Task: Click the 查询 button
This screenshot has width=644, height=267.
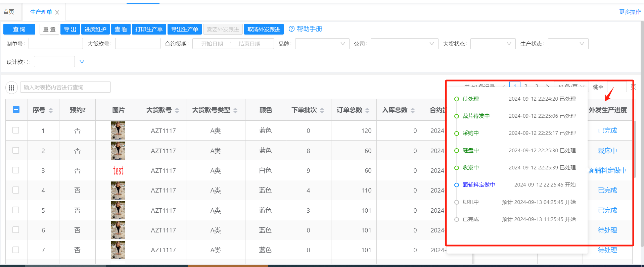Action: (19, 29)
